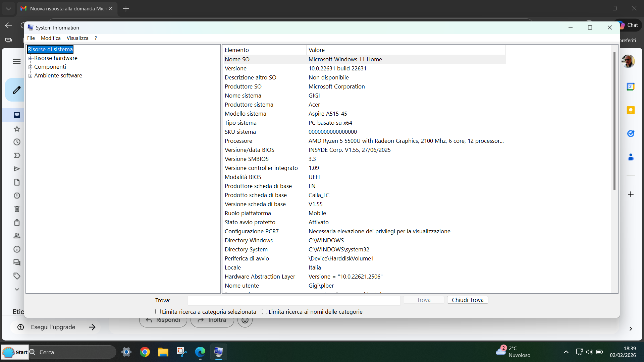The width and height of the screenshot is (644, 362).
Task: Open trash icon in Gmail sidebar
Action: 17,209
